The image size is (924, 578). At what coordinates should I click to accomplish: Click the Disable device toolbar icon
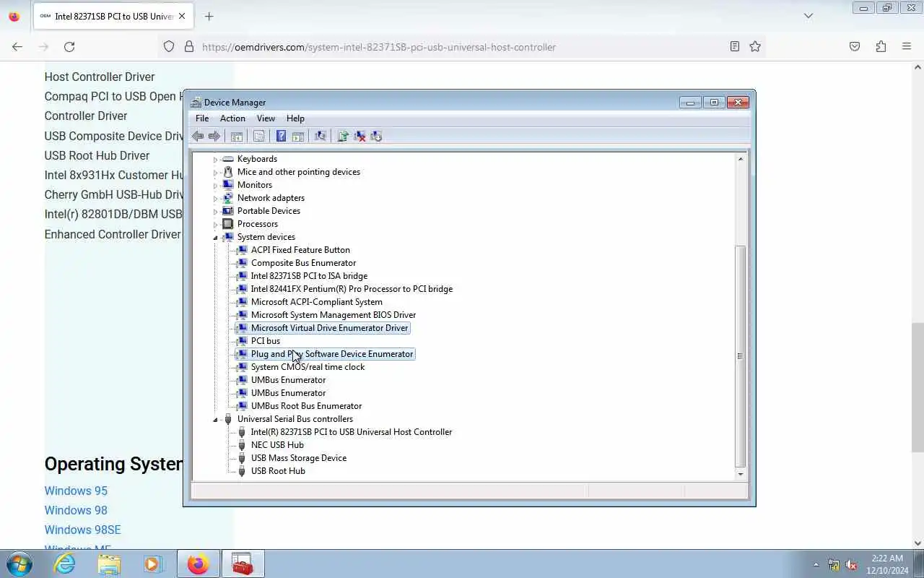coord(376,136)
